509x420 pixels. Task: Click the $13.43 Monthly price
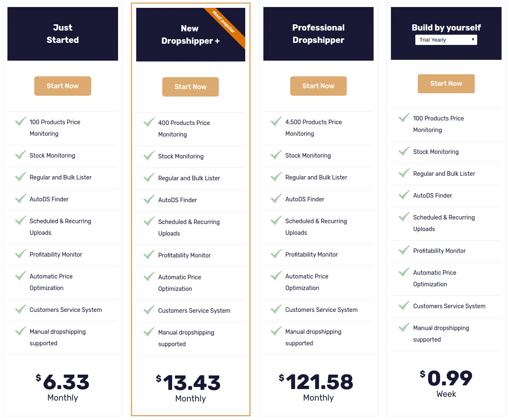tap(190, 388)
